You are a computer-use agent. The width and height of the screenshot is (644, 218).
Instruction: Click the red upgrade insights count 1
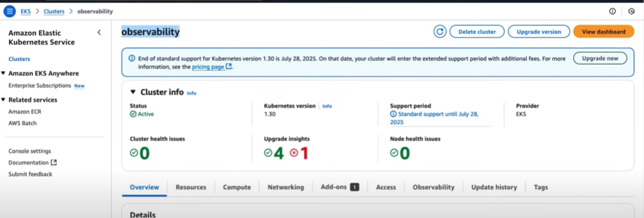click(305, 153)
